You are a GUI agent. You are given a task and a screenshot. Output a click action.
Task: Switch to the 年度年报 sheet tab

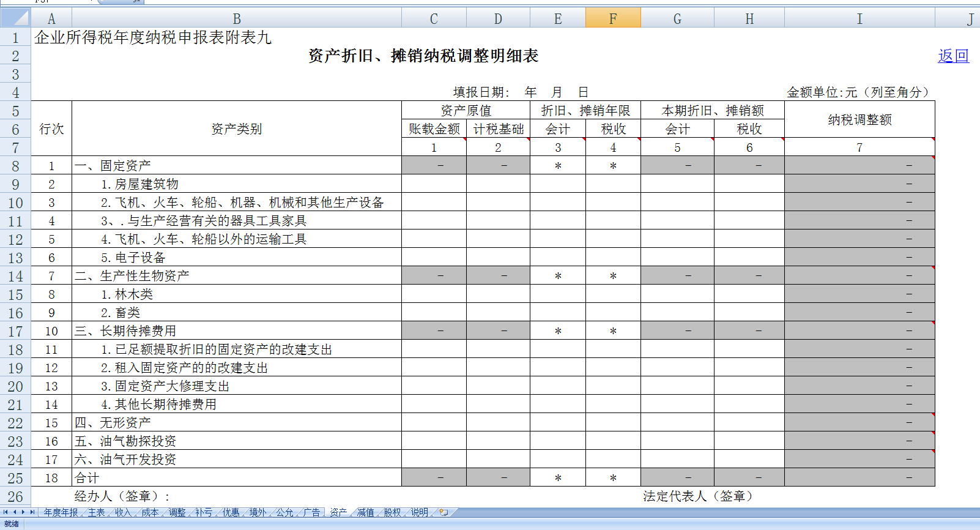61,512
